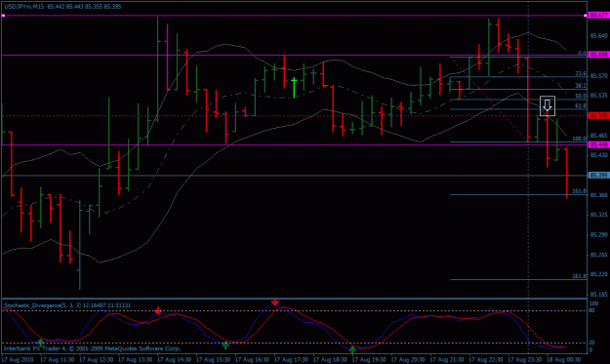Click the 85.255 price axis value

tap(598, 255)
